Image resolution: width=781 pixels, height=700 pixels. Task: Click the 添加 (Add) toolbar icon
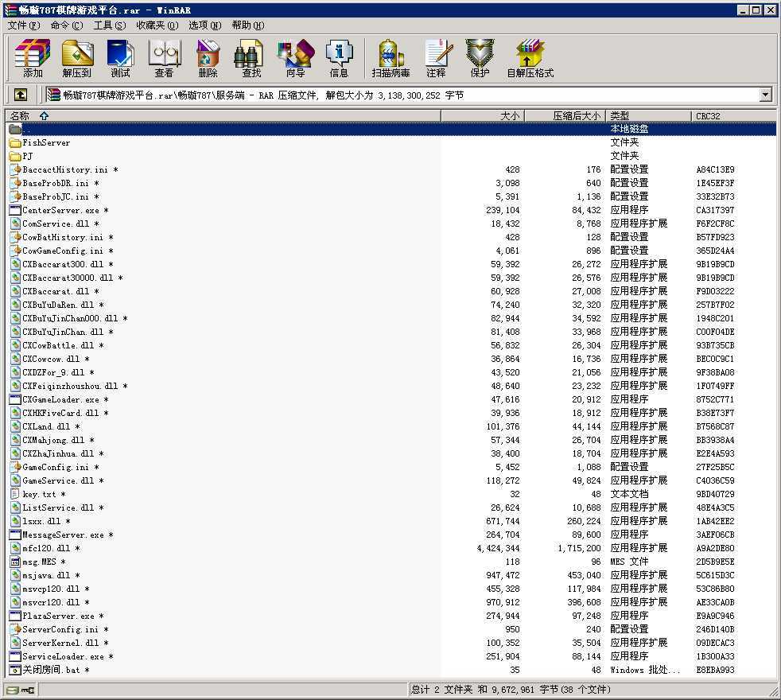click(x=33, y=59)
